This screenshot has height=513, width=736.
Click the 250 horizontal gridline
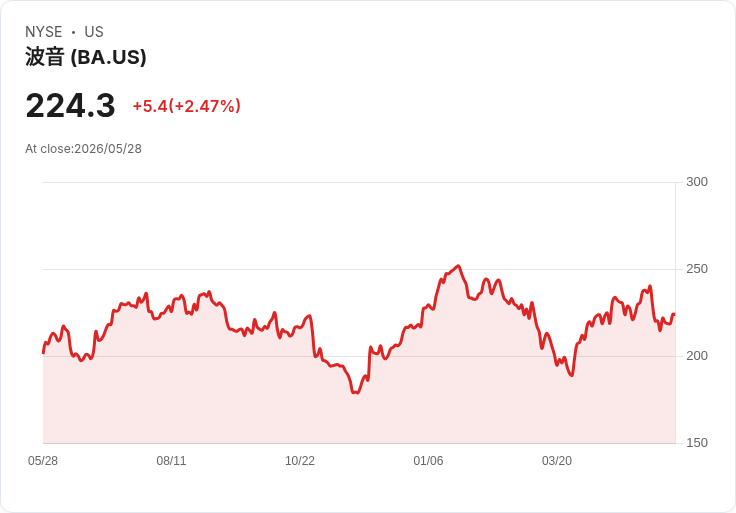point(359,269)
